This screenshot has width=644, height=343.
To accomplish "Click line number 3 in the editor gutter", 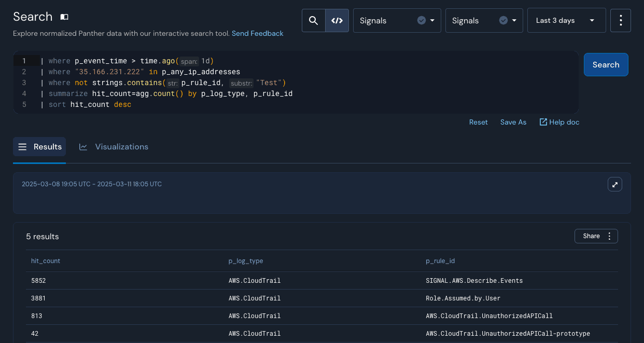I will 24,83.
